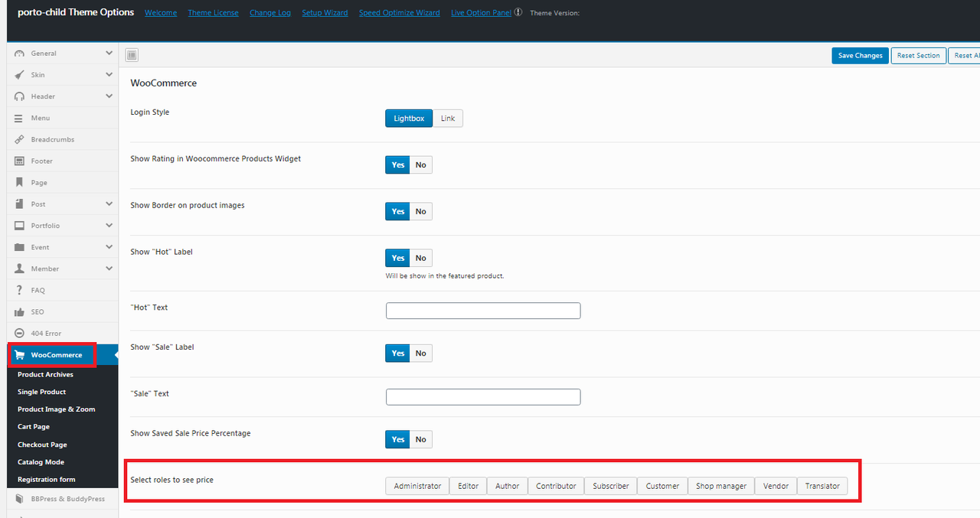Click the FAQ question mark icon
The width and height of the screenshot is (980, 518).
click(x=19, y=290)
